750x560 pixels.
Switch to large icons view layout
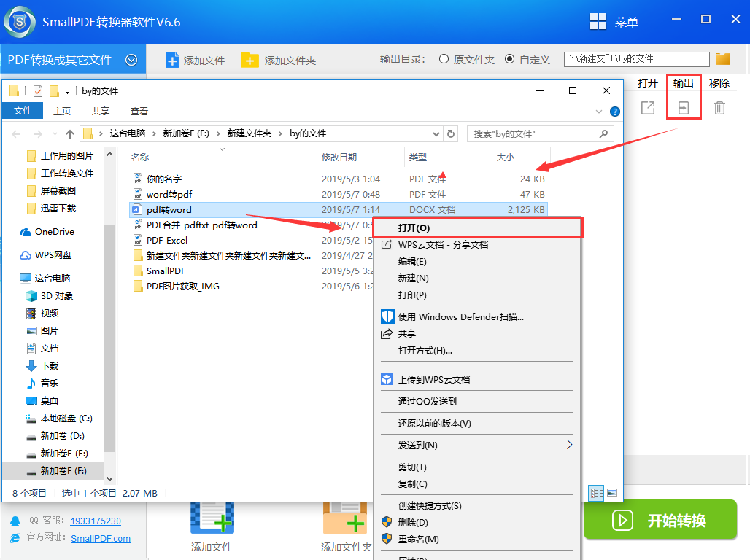(x=612, y=493)
